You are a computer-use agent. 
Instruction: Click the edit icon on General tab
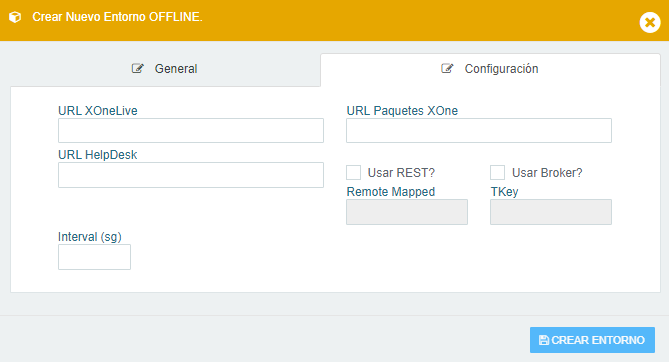[137, 68]
